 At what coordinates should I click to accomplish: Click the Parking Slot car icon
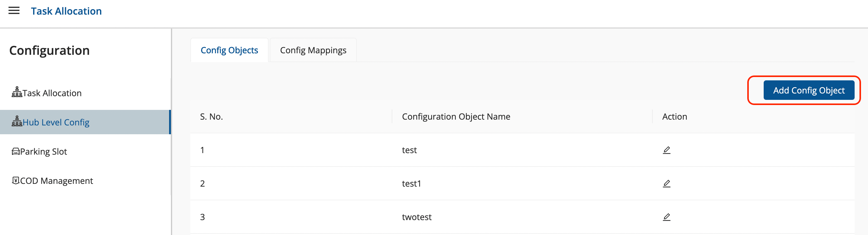pyautogui.click(x=16, y=151)
